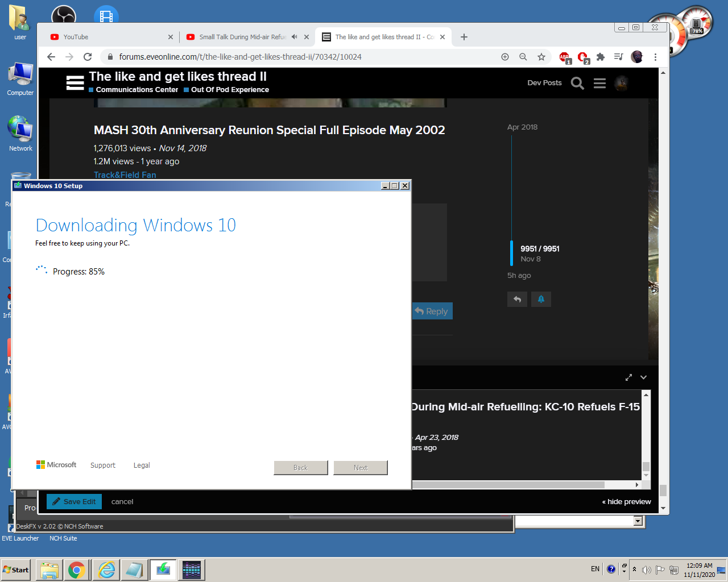Viewport: 728px width, 582px height.
Task: Open Communications Center category
Action: tap(133, 90)
